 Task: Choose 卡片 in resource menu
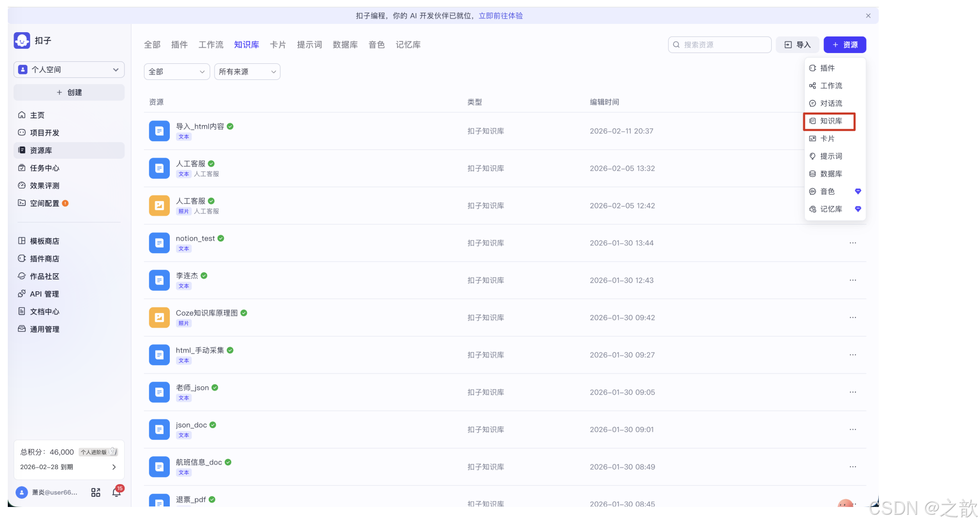[835, 139]
